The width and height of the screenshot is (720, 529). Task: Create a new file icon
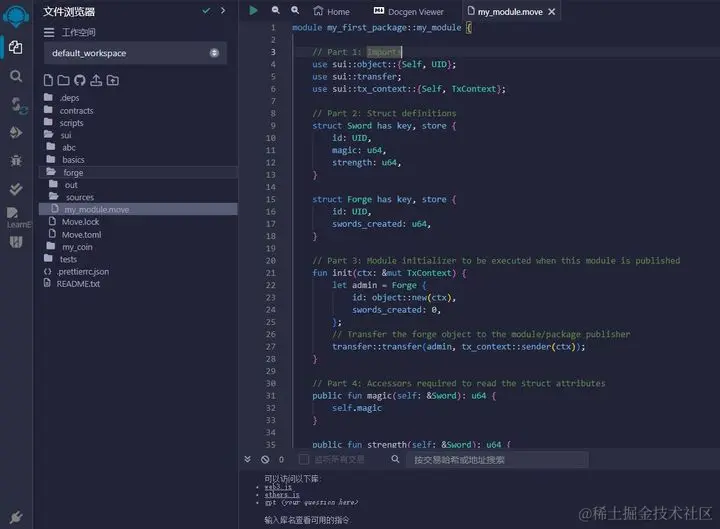[48, 80]
